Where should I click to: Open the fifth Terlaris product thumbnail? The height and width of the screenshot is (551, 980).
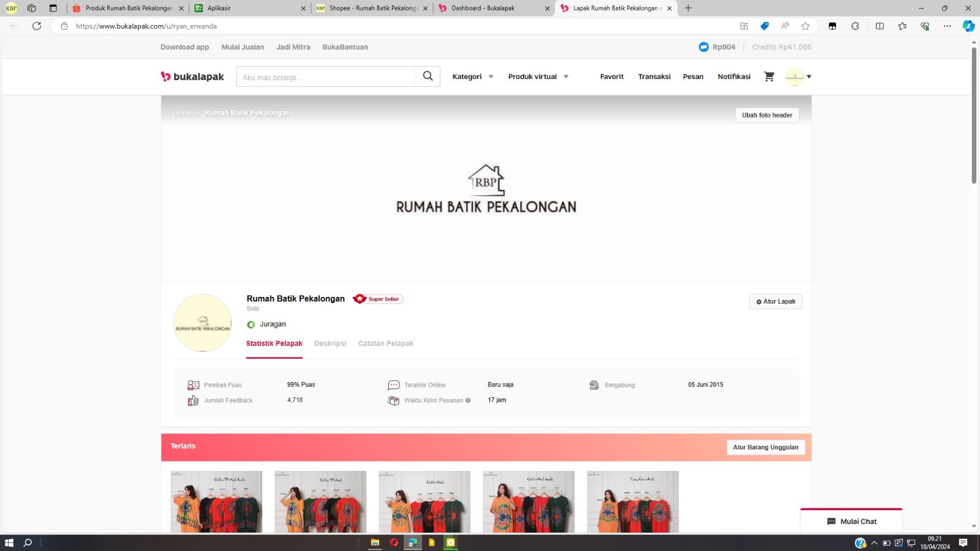633,501
